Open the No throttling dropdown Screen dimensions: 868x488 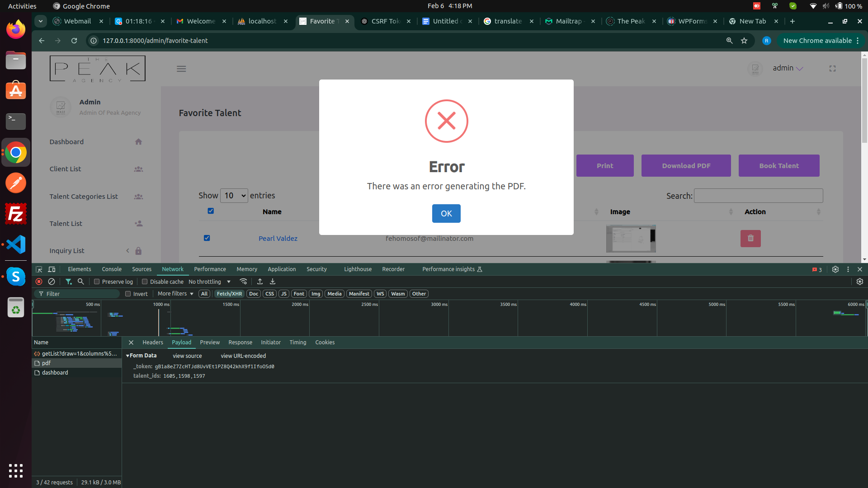pos(209,282)
